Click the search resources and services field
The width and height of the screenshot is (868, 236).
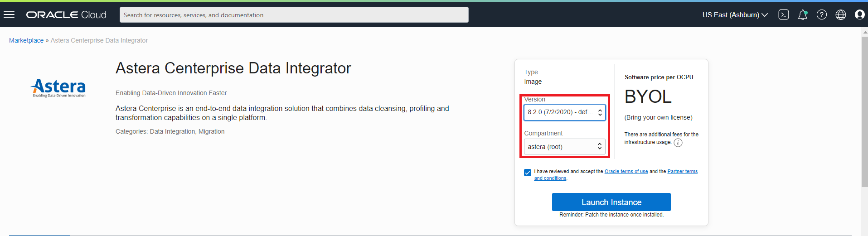pos(294,14)
